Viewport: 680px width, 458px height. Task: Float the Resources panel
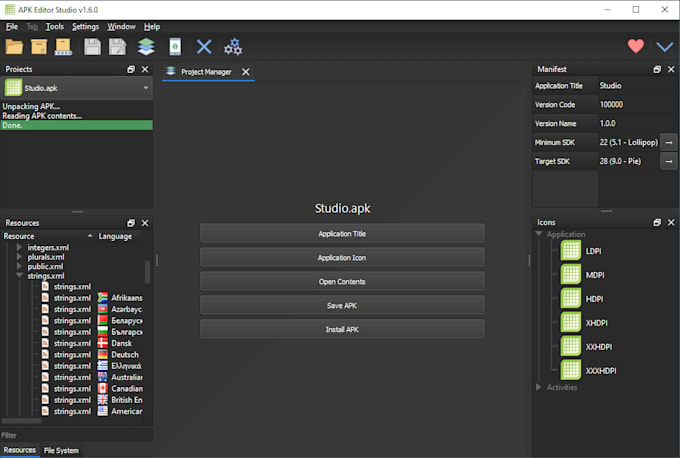(x=131, y=223)
